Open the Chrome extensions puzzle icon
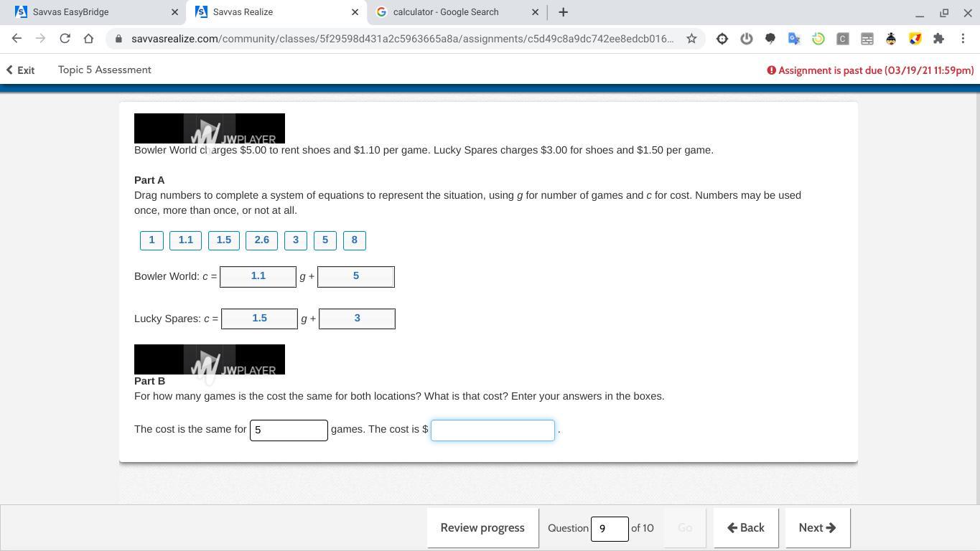Viewport: 980px width, 551px height. pos(938,39)
